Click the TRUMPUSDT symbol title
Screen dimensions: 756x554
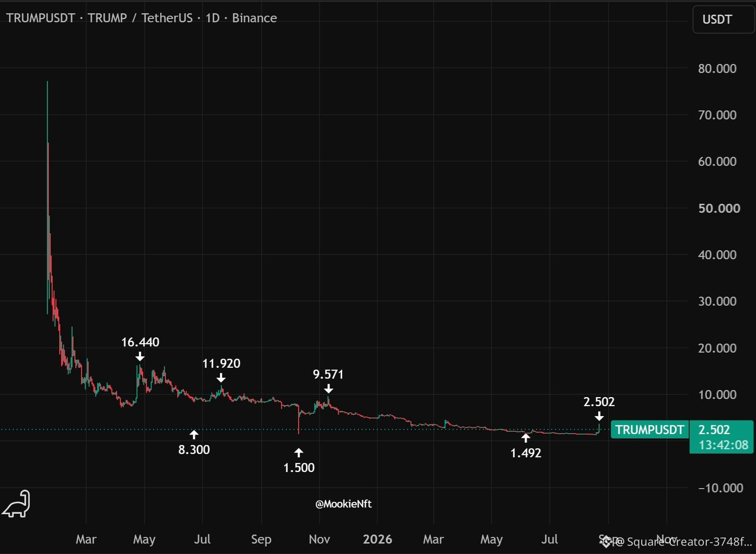click(x=41, y=18)
